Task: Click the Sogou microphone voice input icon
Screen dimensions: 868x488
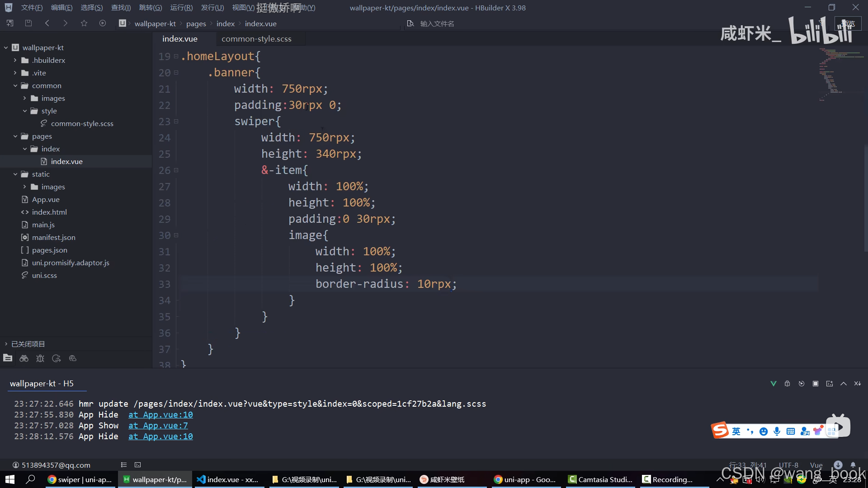Action: tap(777, 432)
